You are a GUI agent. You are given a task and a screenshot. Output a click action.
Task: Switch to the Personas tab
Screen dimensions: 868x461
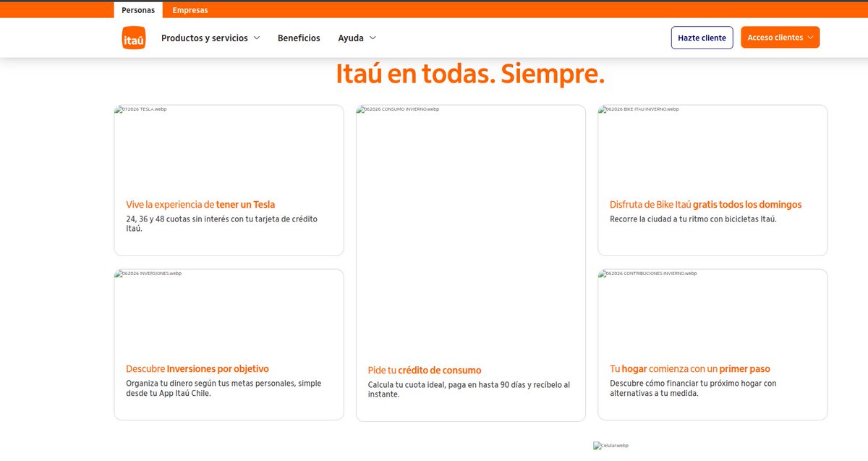[x=138, y=10]
